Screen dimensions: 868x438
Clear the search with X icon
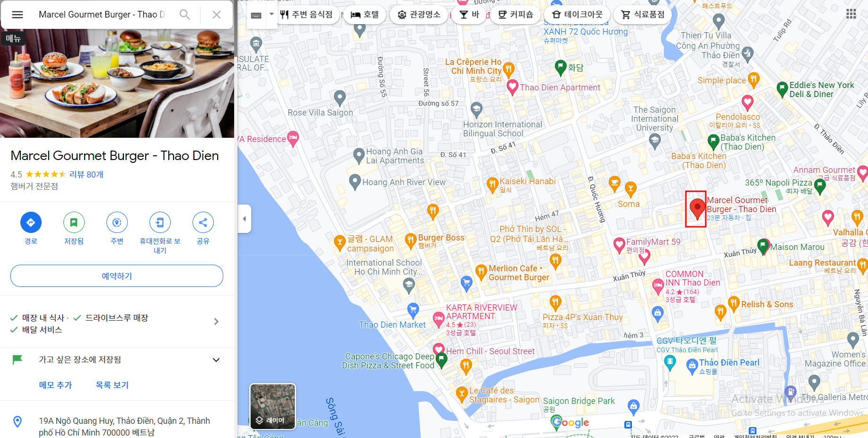tap(217, 15)
